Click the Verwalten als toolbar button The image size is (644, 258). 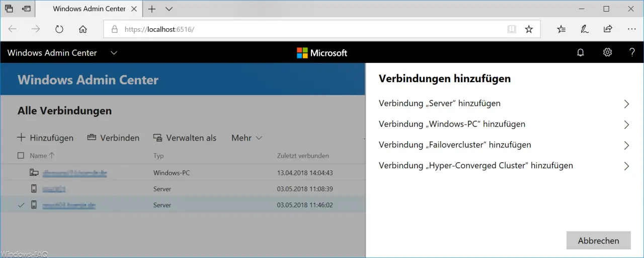pos(185,138)
